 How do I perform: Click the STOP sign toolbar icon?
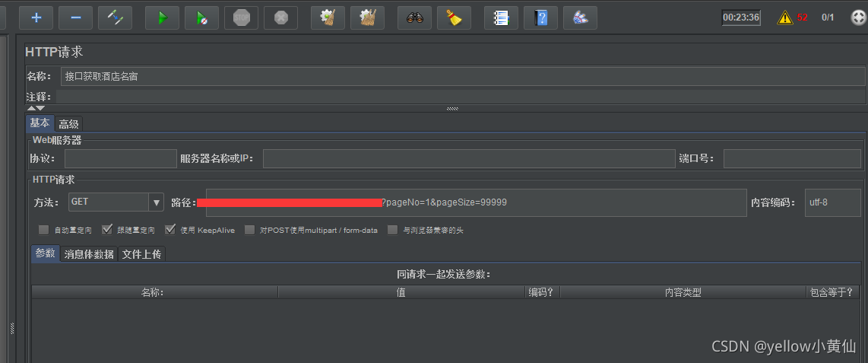(242, 18)
